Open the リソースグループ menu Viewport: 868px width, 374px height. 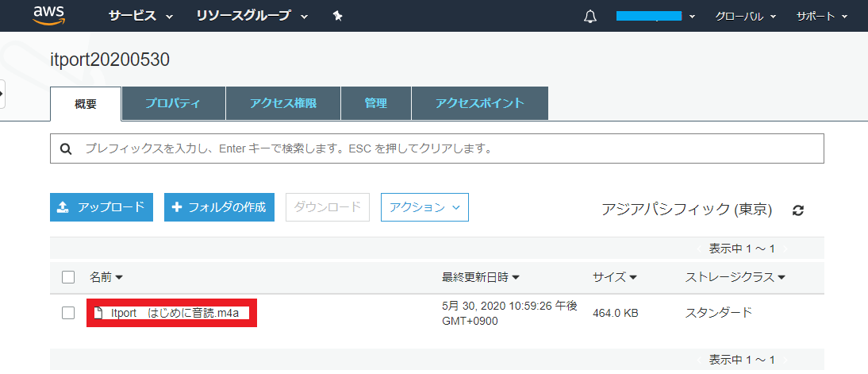pyautogui.click(x=252, y=16)
